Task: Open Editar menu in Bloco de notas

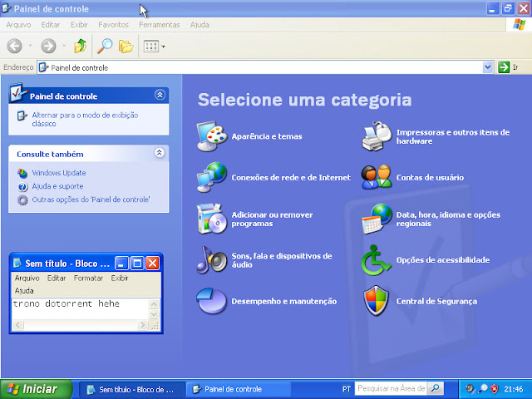Action: [x=57, y=278]
